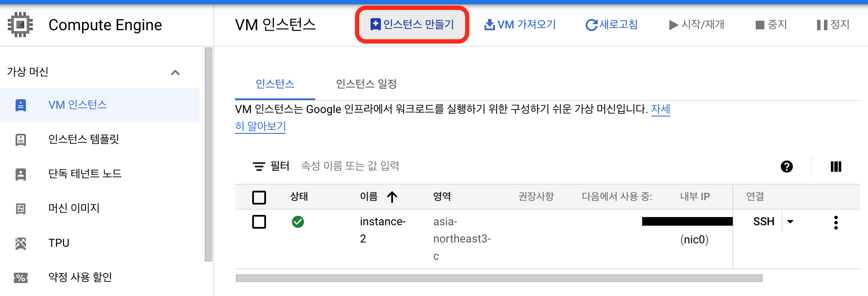The image size is (868, 296).
Task: Click the 시작/재개 start/resume button
Action: tap(697, 25)
